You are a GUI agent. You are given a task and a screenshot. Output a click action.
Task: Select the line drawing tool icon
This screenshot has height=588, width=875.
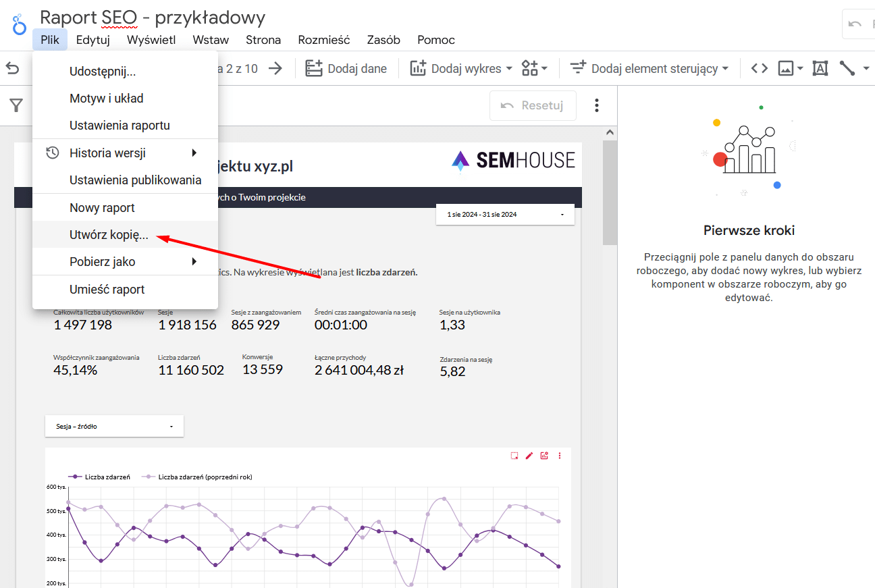[847, 68]
